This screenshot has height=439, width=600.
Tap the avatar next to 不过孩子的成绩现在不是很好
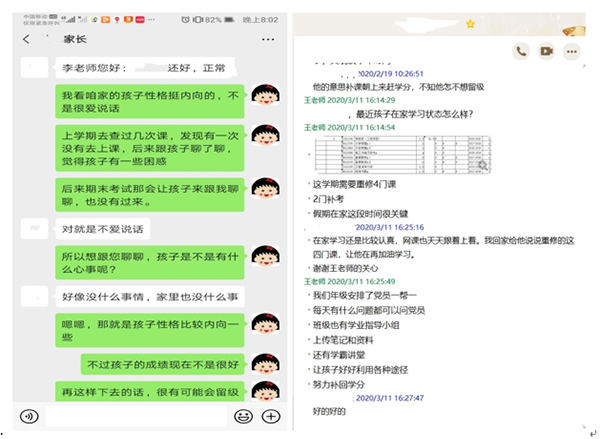[x=266, y=364]
